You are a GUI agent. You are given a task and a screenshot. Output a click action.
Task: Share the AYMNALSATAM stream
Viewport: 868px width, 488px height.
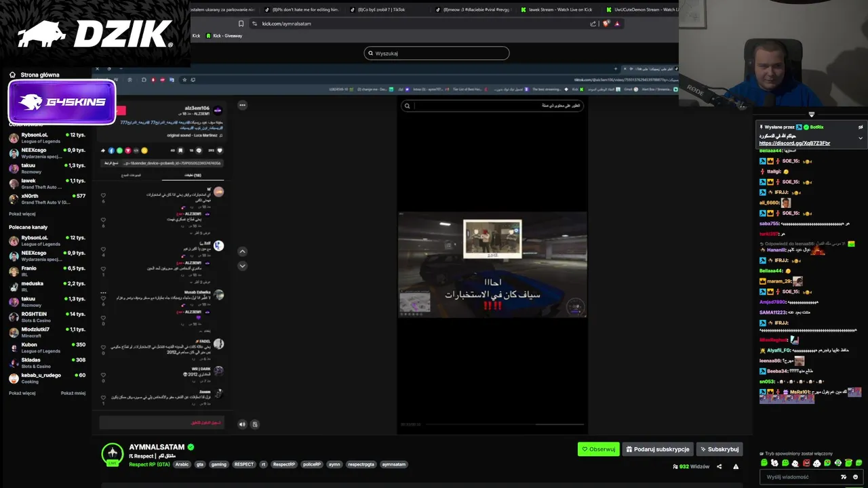719,466
